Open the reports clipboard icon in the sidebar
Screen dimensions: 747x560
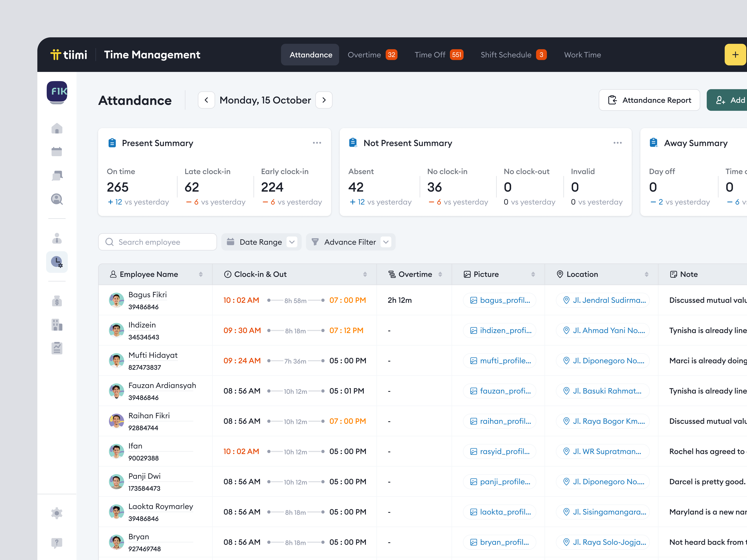pos(57,348)
